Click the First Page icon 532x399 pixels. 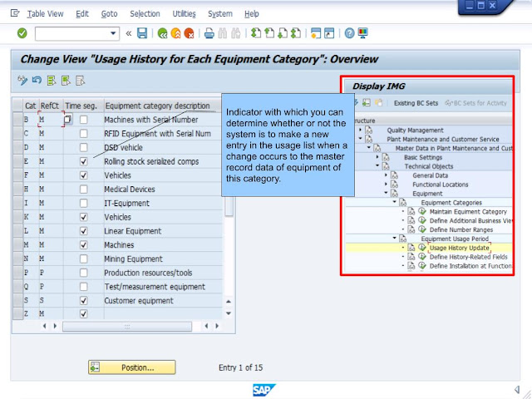tap(256, 33)
